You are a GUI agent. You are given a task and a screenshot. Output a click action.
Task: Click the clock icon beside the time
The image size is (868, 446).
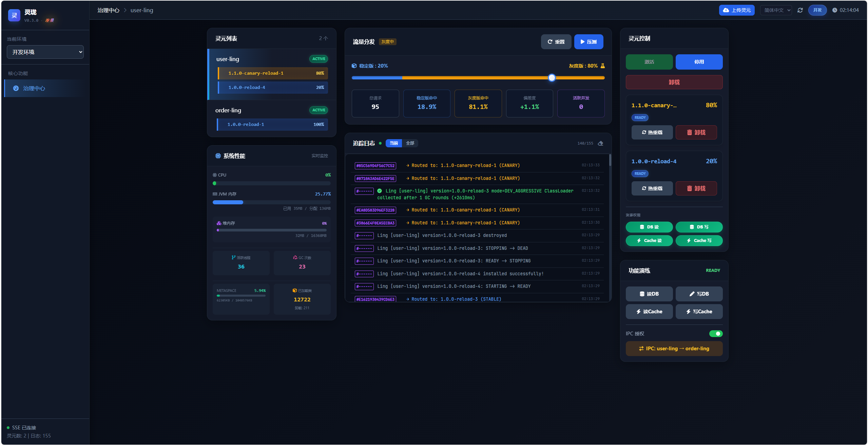coord(834,10)
